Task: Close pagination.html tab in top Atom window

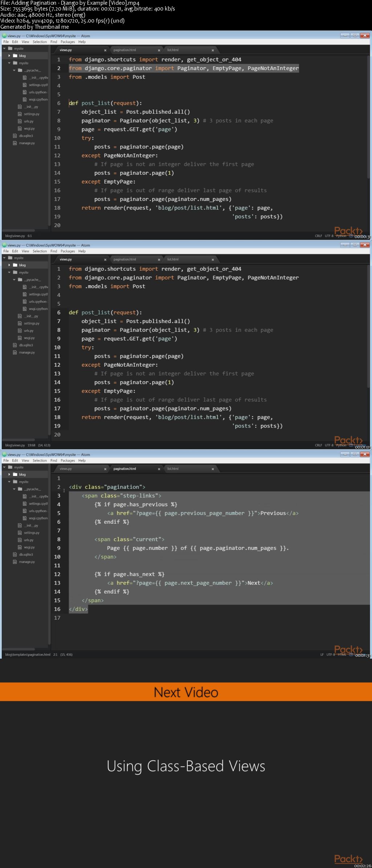Action: click(x=159, y=50)
